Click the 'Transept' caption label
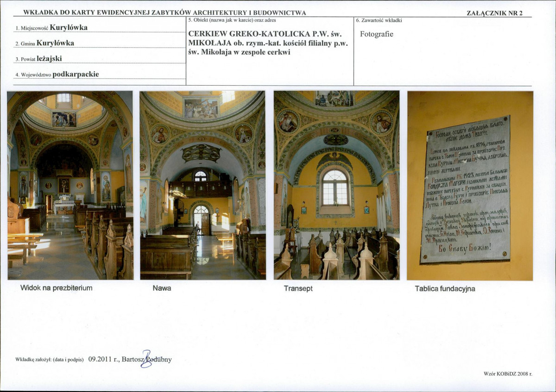The height and width of the screenshot is (392, 556). pos(298,288)
